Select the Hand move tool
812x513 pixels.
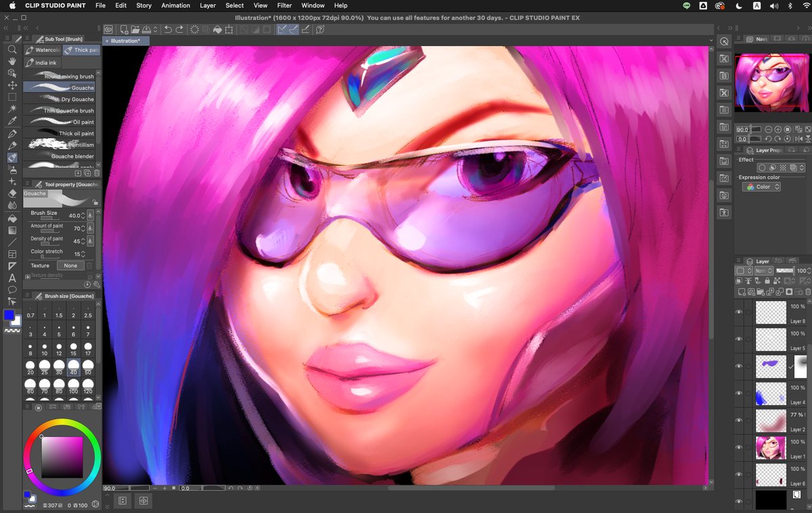pyautogui.click(x=12, y=61)
